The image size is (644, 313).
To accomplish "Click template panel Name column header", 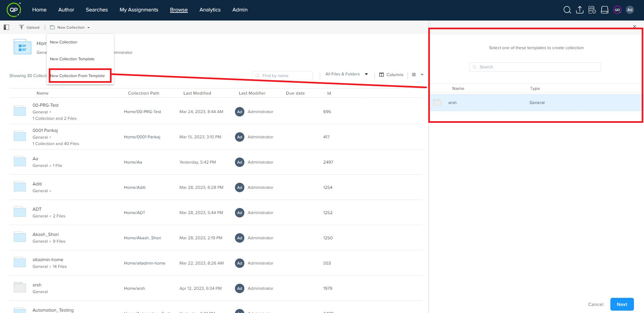I will pos(458,89).
